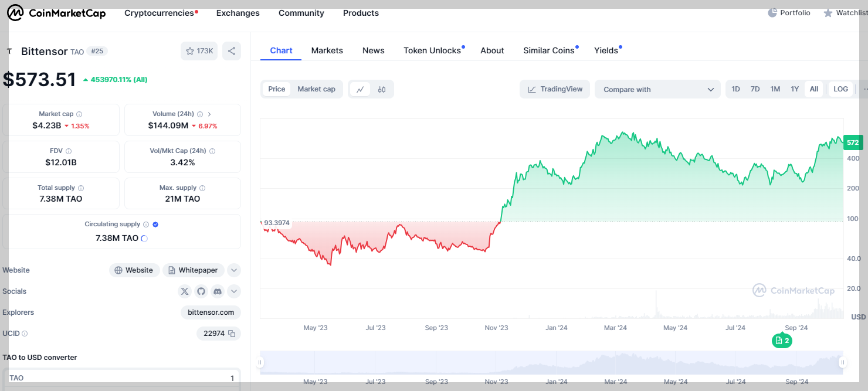Open info icon beside Max. supply
Screen dimensions: 868x391
[202, 188]
